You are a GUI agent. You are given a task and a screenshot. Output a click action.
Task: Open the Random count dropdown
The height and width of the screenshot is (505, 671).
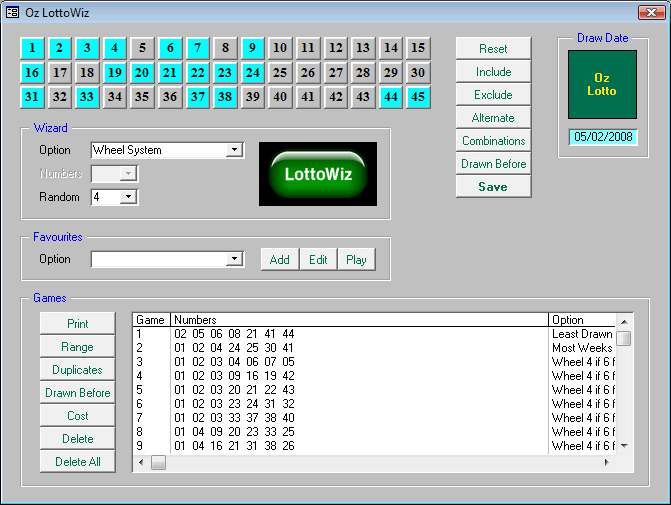point(128,197)
